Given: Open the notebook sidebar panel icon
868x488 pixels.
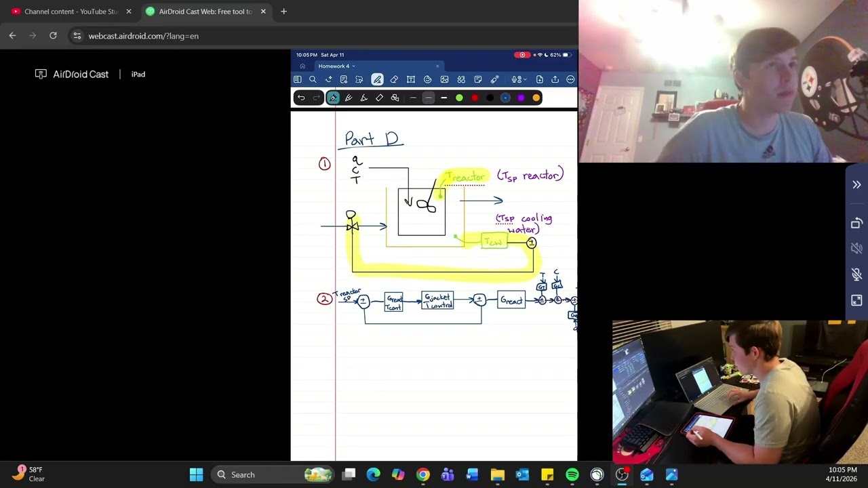Looking at the screenshot, I should pyautogui.click(x=297, y=79).
